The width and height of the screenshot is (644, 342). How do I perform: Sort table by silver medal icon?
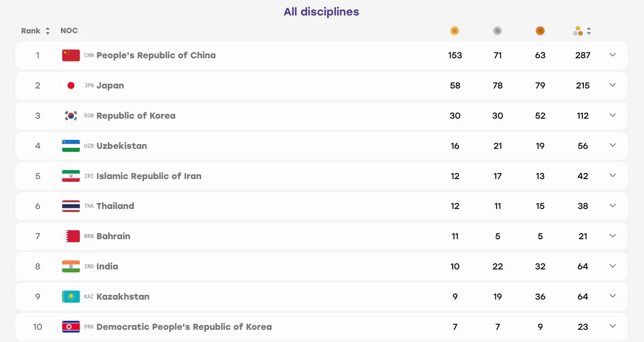pos(497,31)
